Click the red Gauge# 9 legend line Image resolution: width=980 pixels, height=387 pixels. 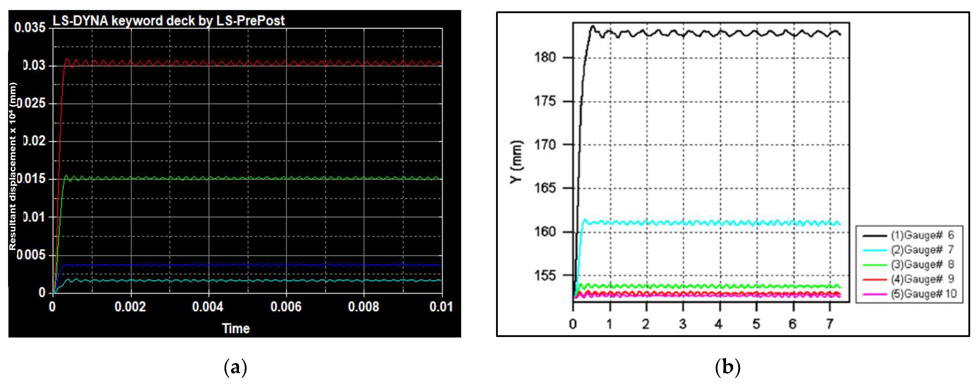click(875, 280)
